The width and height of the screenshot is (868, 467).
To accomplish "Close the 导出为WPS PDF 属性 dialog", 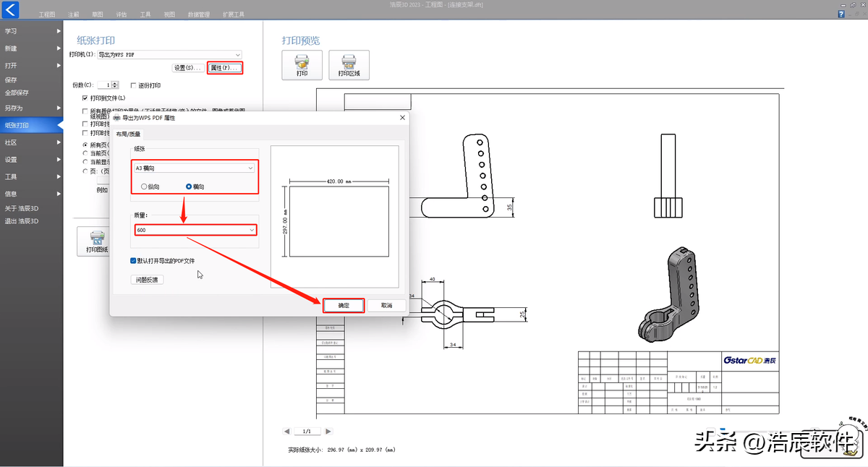I will coord(402,117).
